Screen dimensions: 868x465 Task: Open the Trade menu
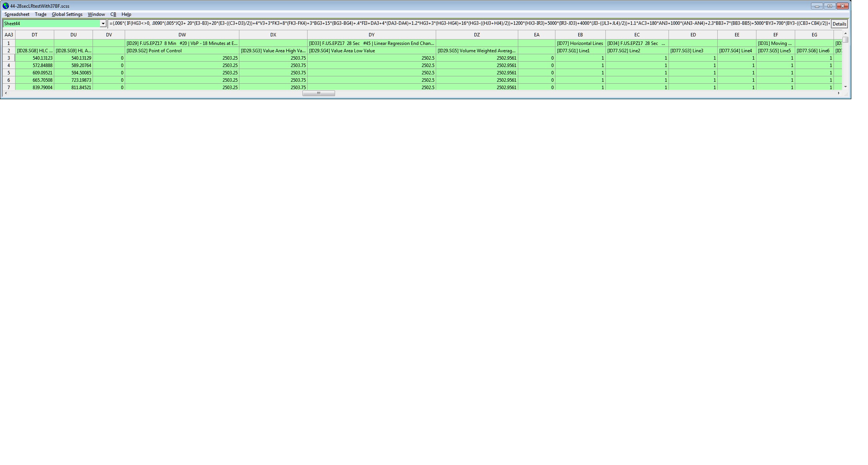(40, 14)
